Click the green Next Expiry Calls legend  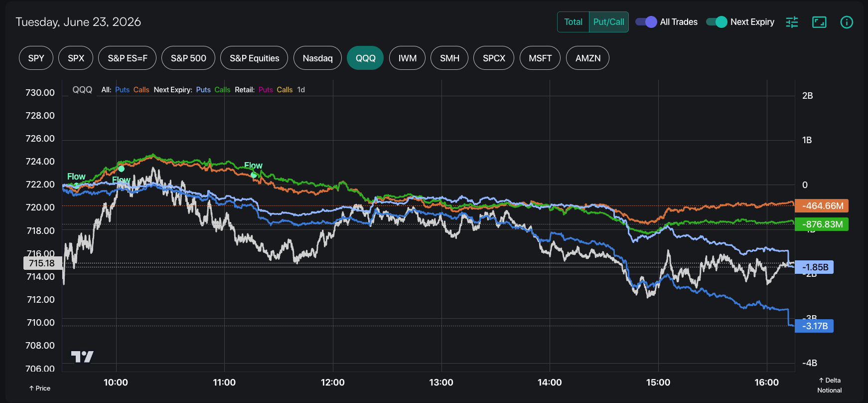222,90
